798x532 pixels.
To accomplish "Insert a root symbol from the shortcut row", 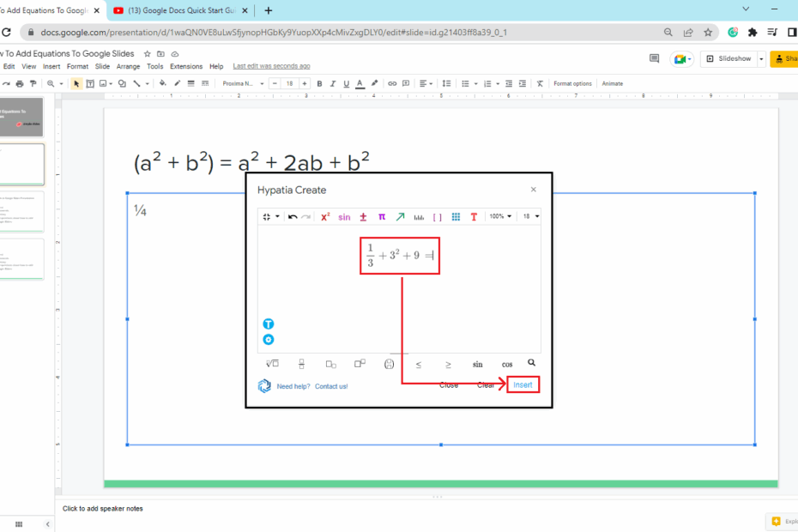I will [x=272, y=364].
